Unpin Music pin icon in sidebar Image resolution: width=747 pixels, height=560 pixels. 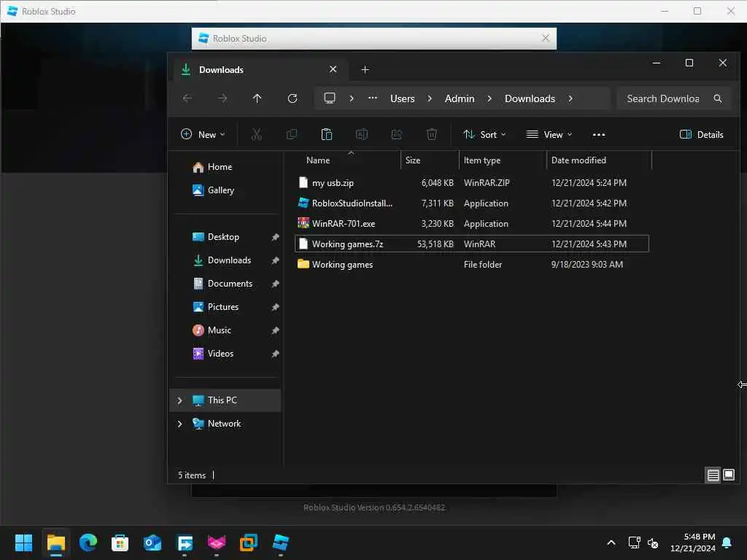(275, 330)
